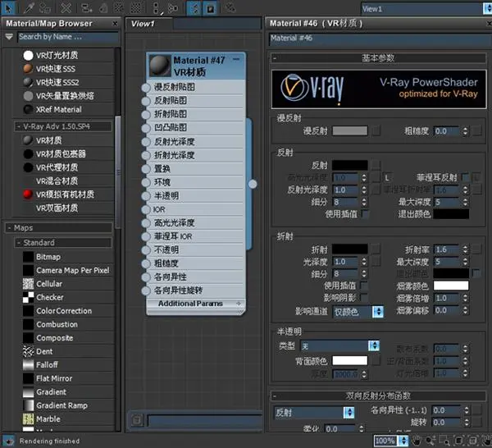Open the 半透明 类型 dropdown
Image resolution: width=492 pixels, height=448 pixels.
(339, 346)
